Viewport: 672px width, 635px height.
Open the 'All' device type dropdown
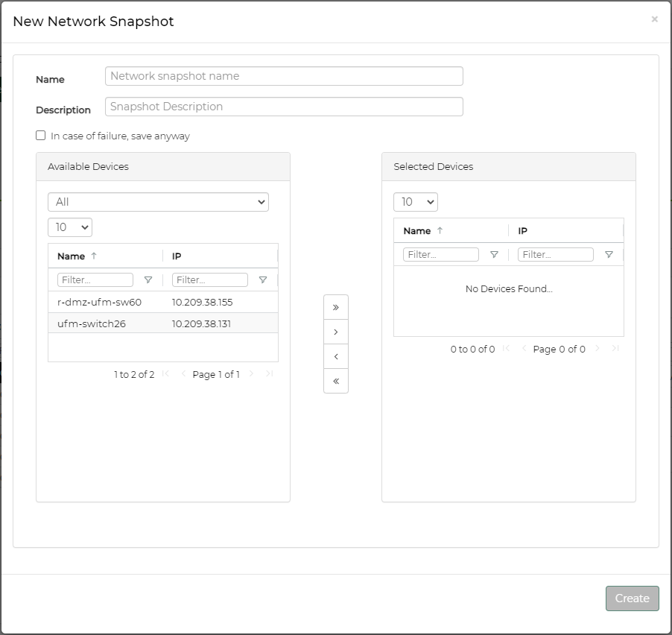(158, 202)
